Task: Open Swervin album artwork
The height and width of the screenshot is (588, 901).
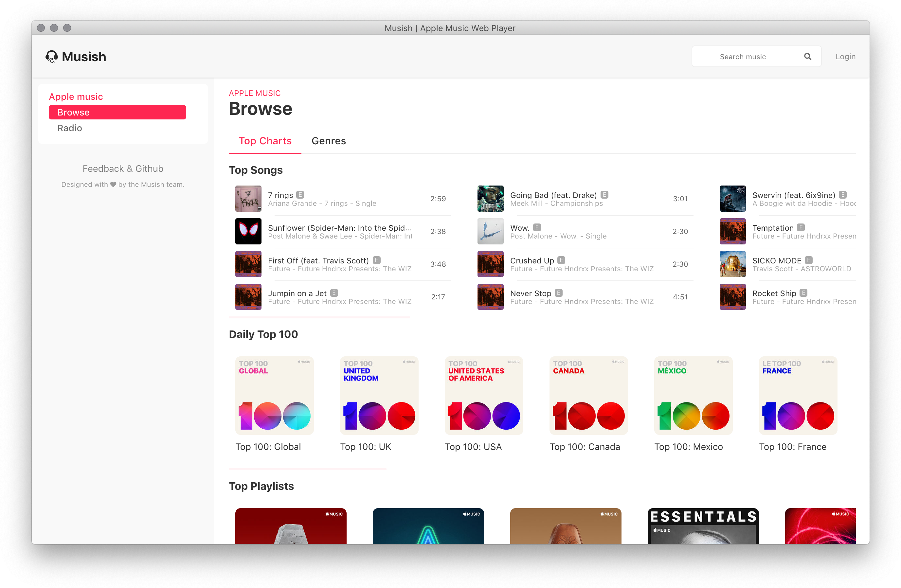Action: (x=732, y=199)
